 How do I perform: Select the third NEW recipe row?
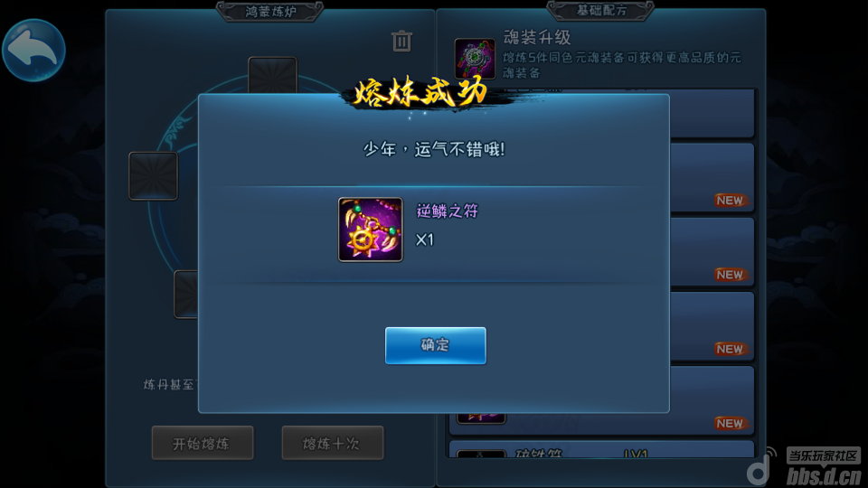(x=712, y=326)
